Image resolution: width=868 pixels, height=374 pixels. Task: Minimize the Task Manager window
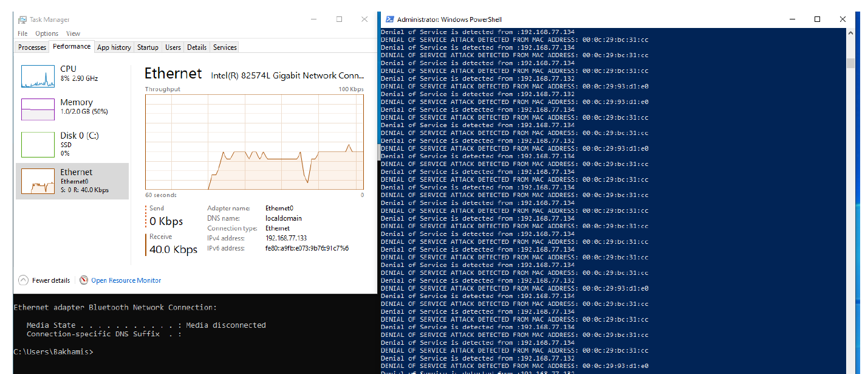(314, 19)
